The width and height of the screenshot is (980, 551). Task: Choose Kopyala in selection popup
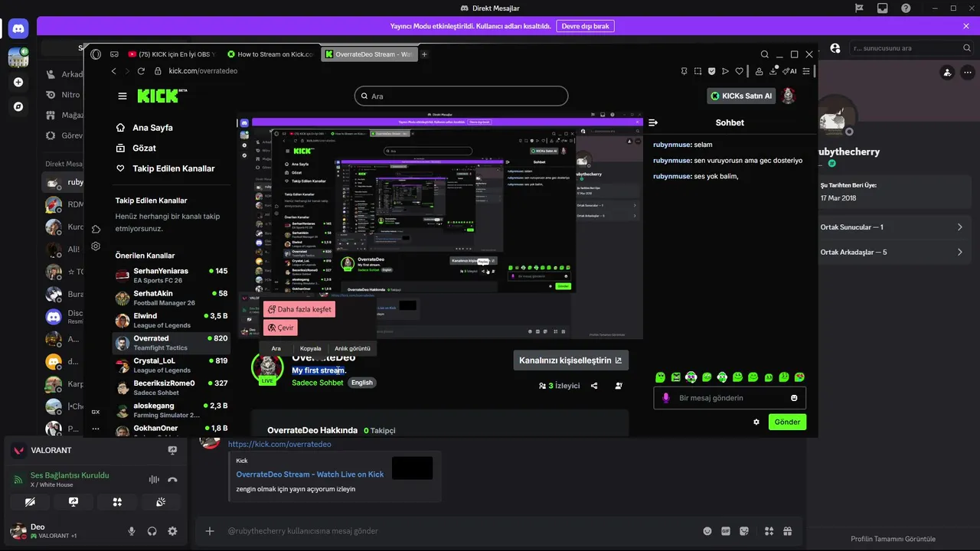(310, 348)
